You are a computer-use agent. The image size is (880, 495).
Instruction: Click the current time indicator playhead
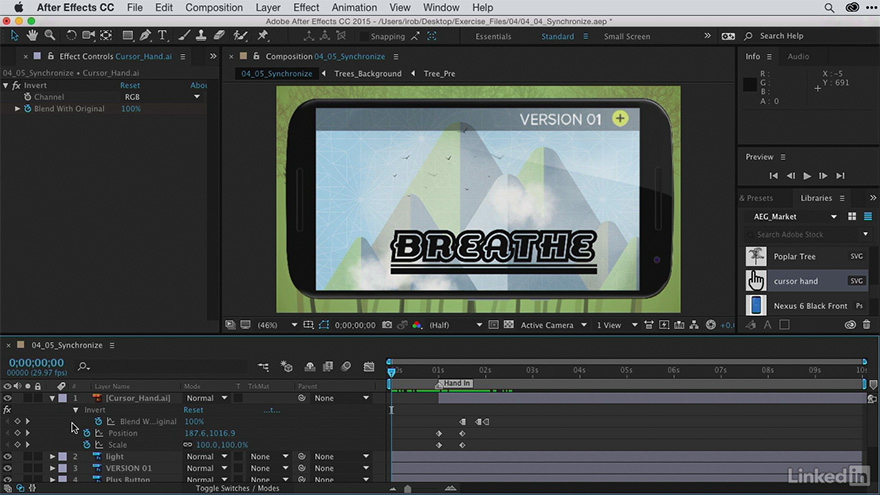391,371
